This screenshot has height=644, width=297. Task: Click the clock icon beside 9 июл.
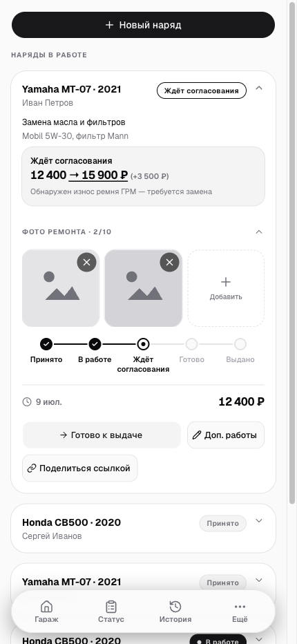[x=27, y=401]
